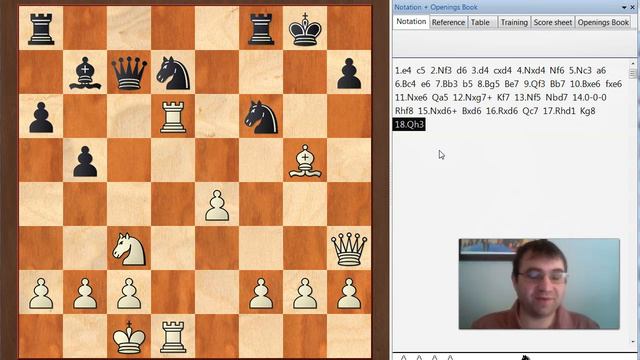Click the notation scrollbar thumb

tap(633, 73)
